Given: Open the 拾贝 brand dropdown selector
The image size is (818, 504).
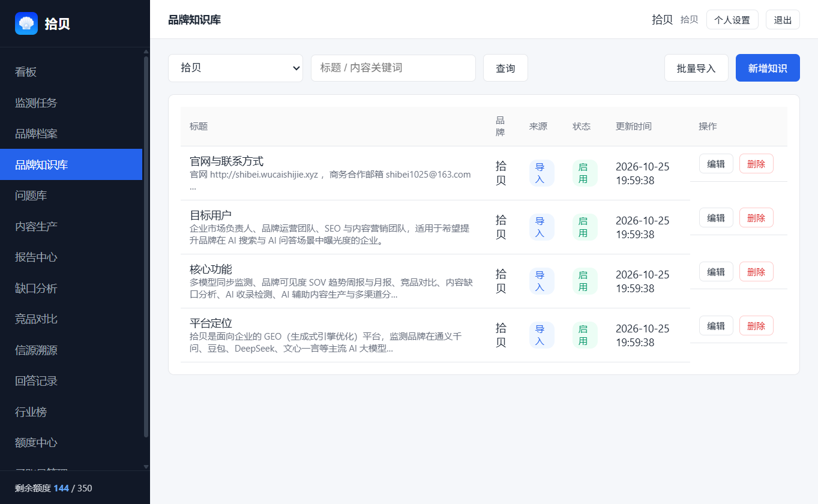Looking at the screenshot, I should click(236, 68).
